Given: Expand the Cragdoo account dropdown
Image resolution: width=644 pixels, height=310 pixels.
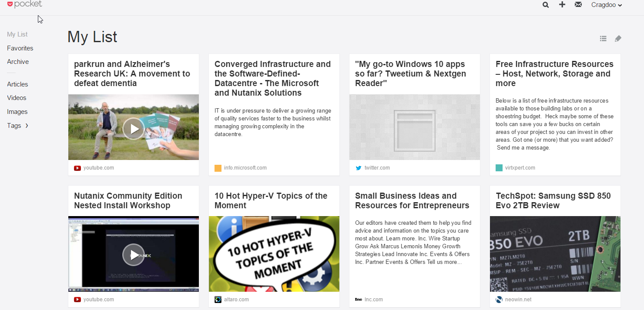Looking at the screenshot, I should coord(607,5).
